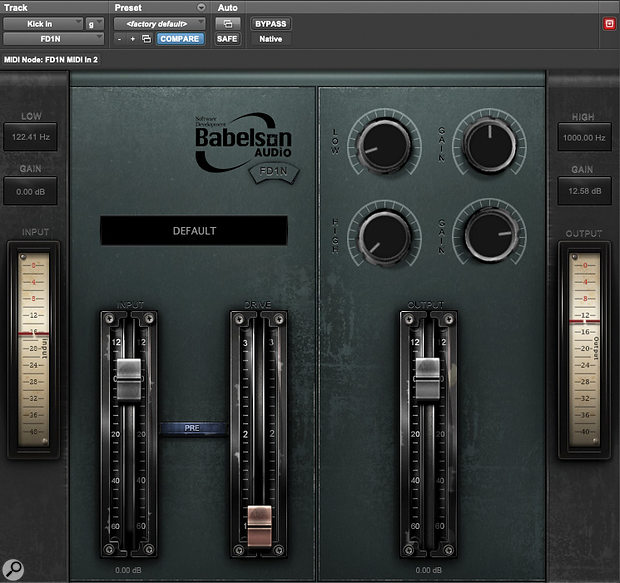Click the DEFAULT preset display

coord(194,231)
